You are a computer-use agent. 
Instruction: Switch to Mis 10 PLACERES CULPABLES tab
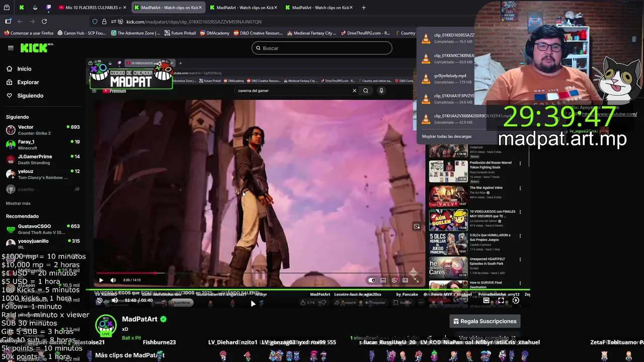click(92, 8)
